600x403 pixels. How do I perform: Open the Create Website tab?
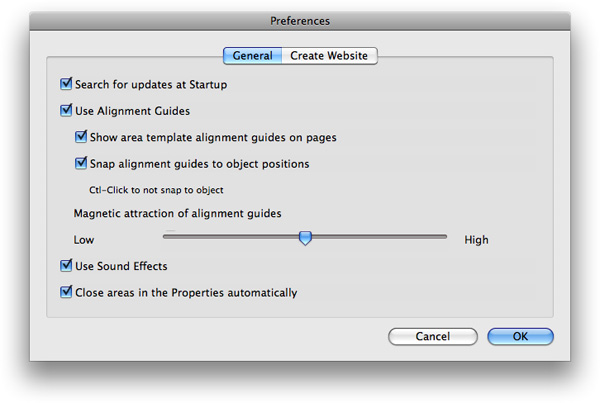(x=329, y=56)
